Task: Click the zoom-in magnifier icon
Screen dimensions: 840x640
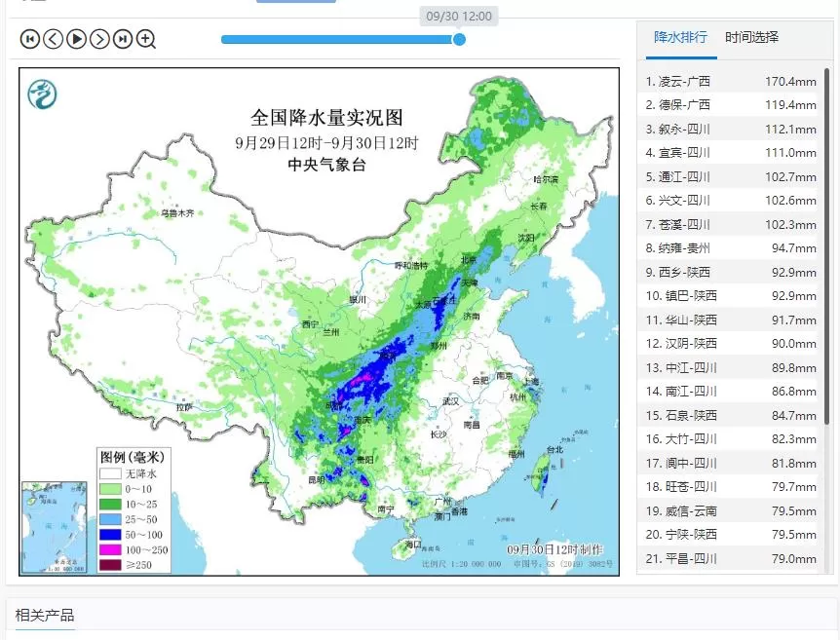Action: (146, 39)
